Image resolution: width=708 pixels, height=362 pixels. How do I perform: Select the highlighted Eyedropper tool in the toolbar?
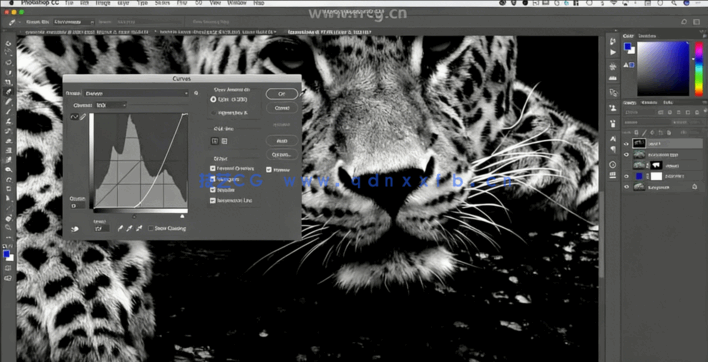[x=9, y=92]
